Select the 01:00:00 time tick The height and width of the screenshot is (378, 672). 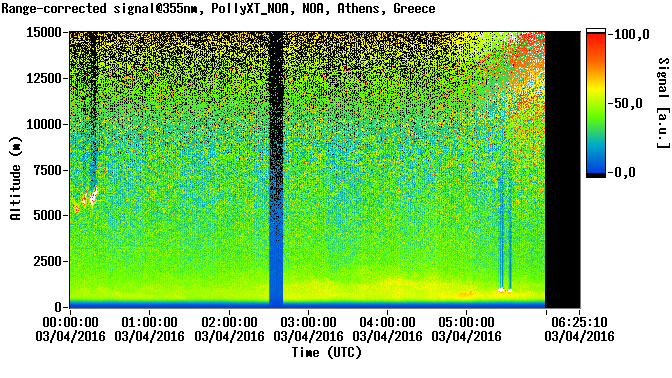click(149, 322)
